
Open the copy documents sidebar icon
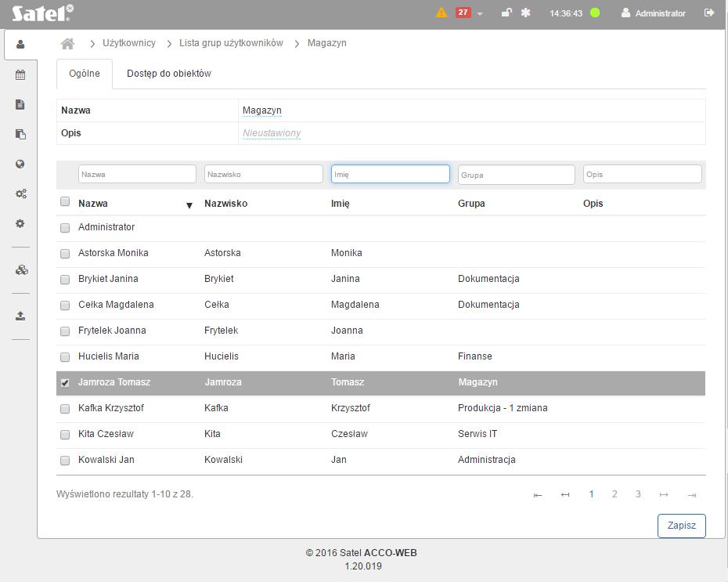click(x=20, y=134)
